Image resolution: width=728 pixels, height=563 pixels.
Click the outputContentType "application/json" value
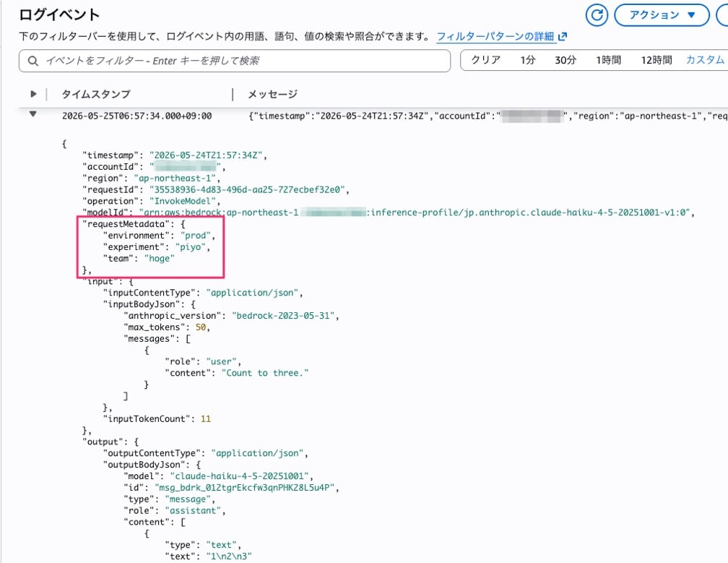coord(257,453)
